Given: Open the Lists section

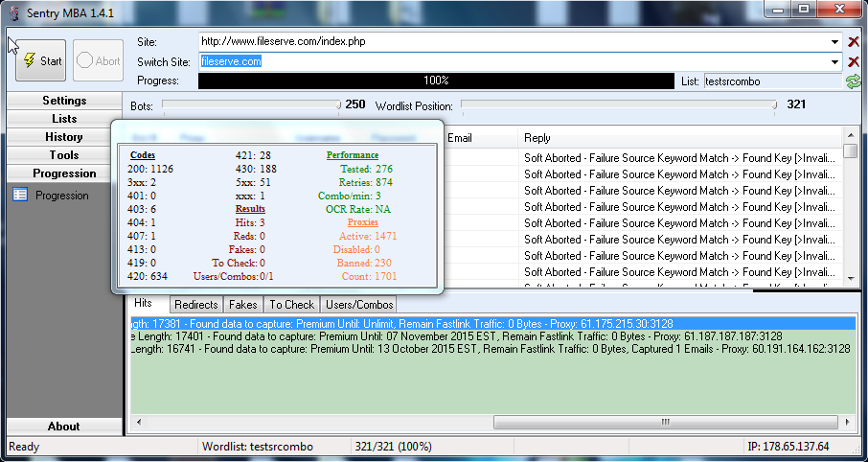Looking at the screenshot, I should (64, 119).
